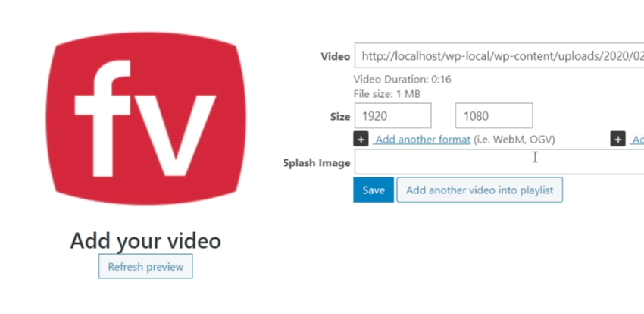Image resolution: width=644 pixels, height=314 pixels.
Task: Click the plus icon beside Add another format
Action: [x=361, y=140]
